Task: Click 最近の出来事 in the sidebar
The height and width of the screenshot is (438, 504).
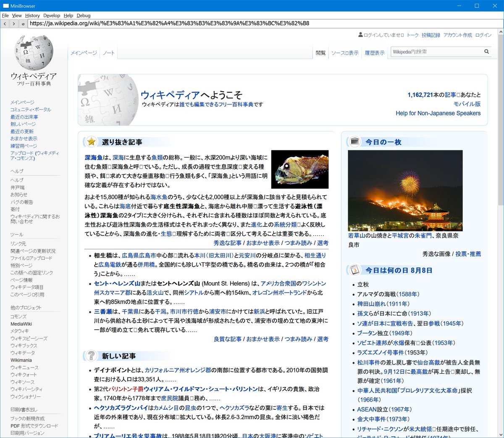Action: 24,117
